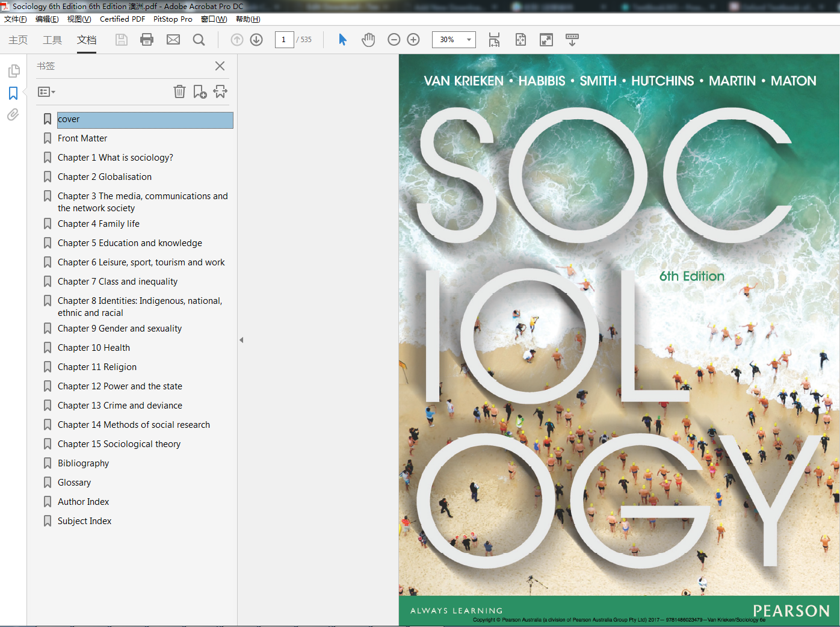Collapse the navigation pane arrow
The height and width of the screenshot is (627, 840).
click(241, 340)
